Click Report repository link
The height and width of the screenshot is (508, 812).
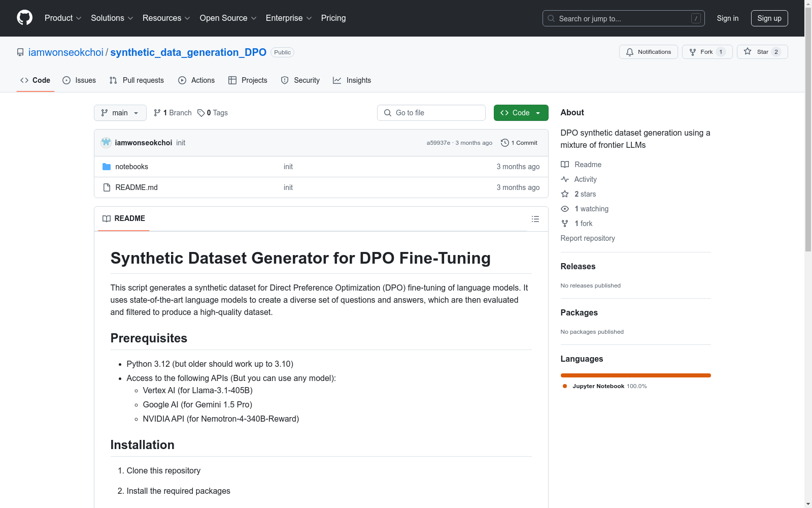point(588,238)
